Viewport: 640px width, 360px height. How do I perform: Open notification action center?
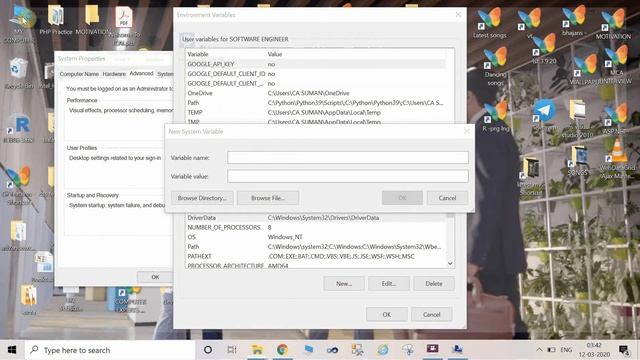click(x=624, y=350)
